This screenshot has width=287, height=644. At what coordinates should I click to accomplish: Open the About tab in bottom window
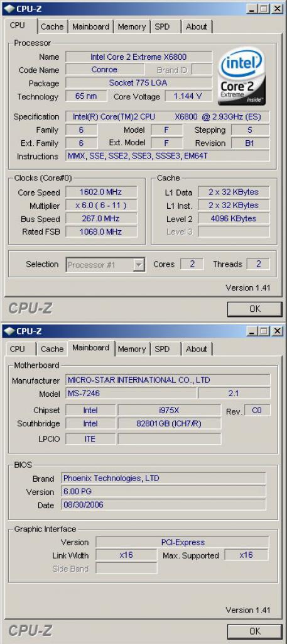pos(197,349)
